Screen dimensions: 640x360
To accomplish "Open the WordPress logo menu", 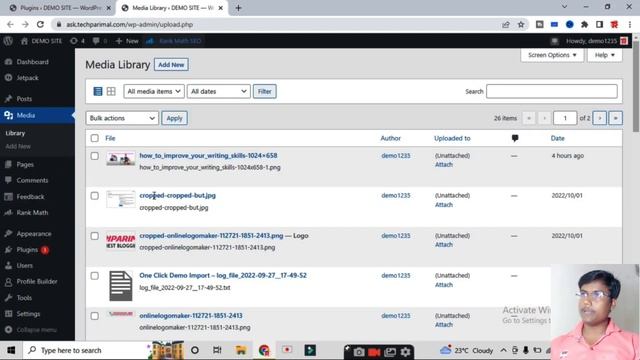I will coord(8,41).
